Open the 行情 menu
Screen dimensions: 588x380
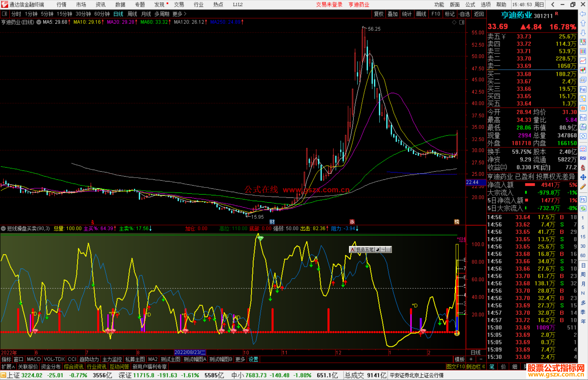point(61,5)
